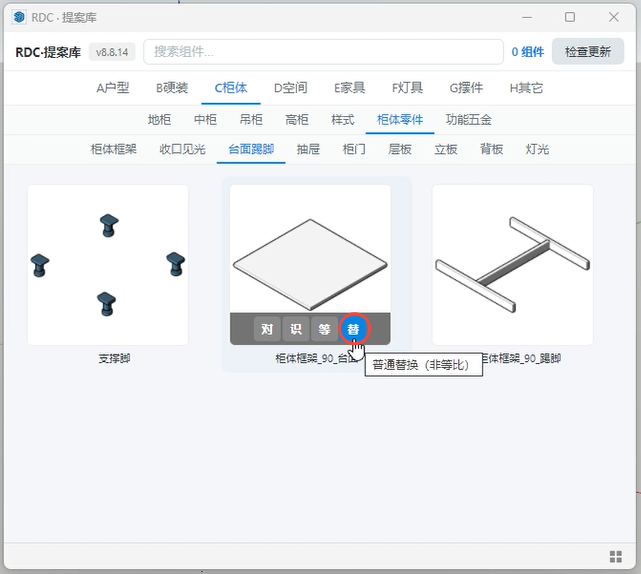Viewport: 641px width, 574px height.
Task: Choose the 灯光 part tab
Action: tap(537, 149)
